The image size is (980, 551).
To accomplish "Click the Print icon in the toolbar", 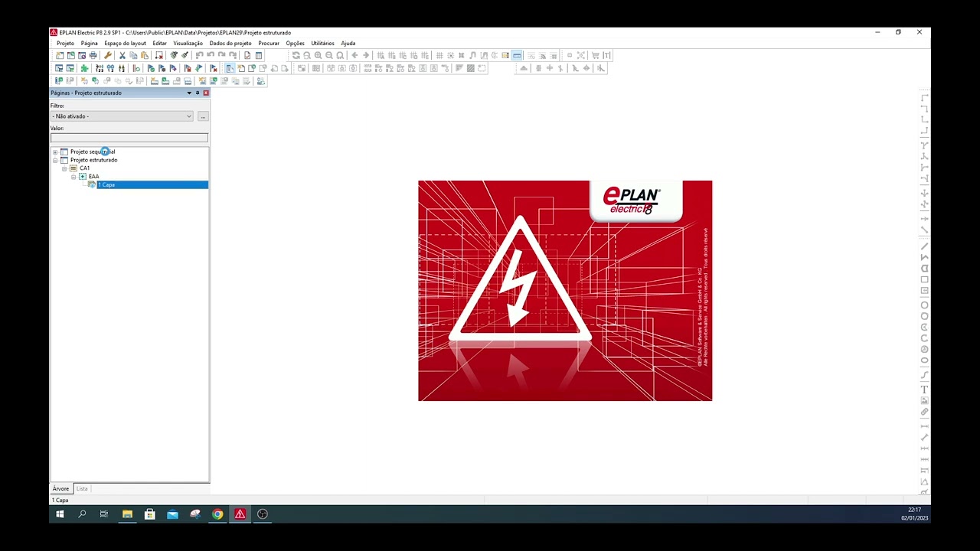I will (93, 55).
